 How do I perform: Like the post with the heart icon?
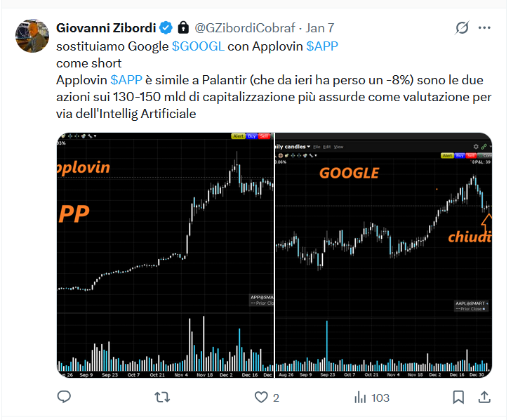[x=261, y=398]
